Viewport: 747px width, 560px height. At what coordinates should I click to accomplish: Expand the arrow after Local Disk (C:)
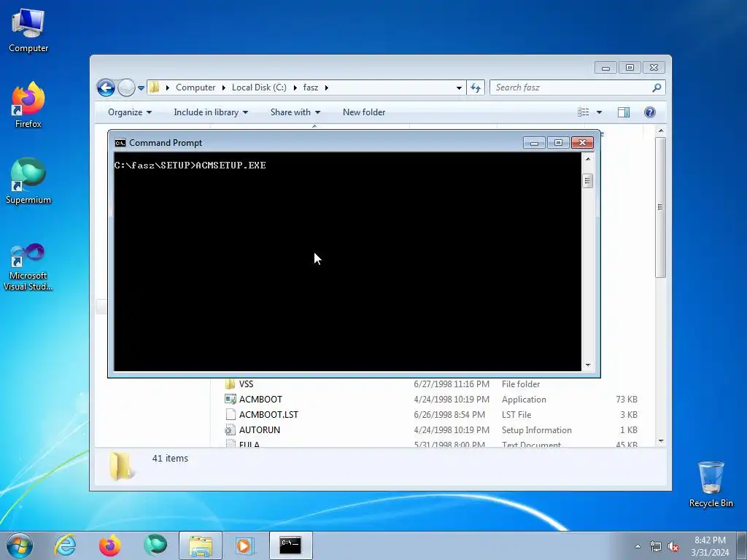point(295,87)
